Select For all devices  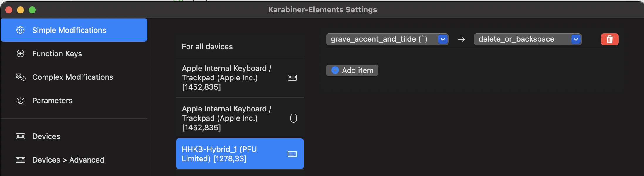(x=240, y=47)
